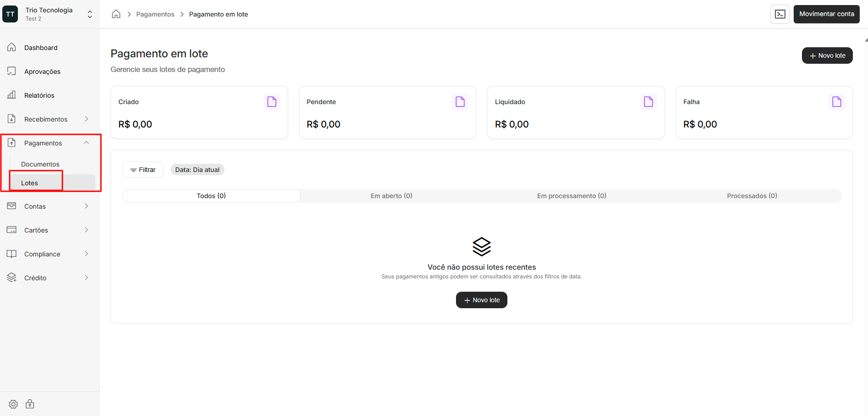Image resolution: width=868 pixels, height=416 pixels.
Task: Open the Filtrar filter button
Action: click(x=143, y=170)
